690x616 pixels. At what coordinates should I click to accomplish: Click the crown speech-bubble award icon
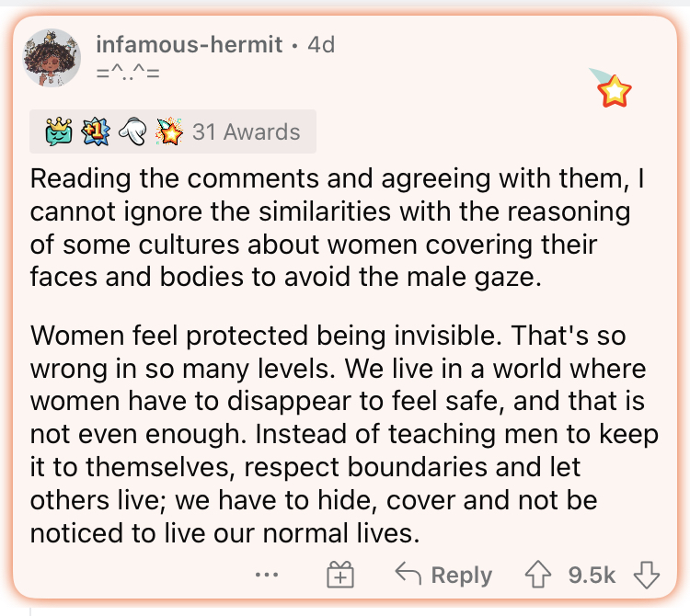pyautogui.click(x=59, y=131)
